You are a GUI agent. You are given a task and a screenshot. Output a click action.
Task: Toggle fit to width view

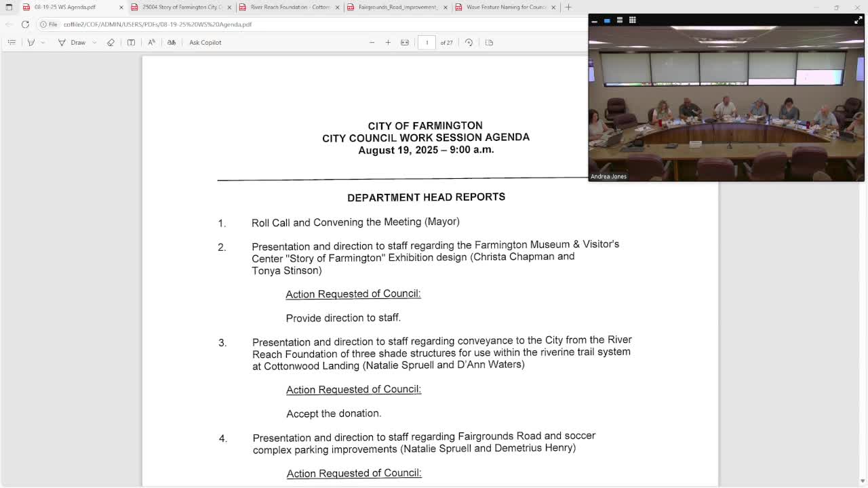pos(405,42)
